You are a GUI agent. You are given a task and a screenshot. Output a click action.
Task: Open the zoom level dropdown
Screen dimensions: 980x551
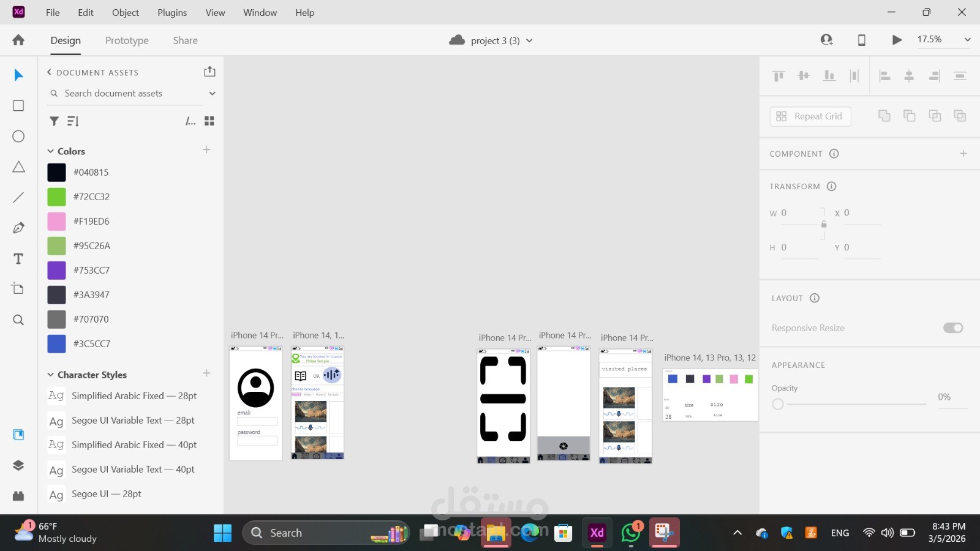coord(967,40)
